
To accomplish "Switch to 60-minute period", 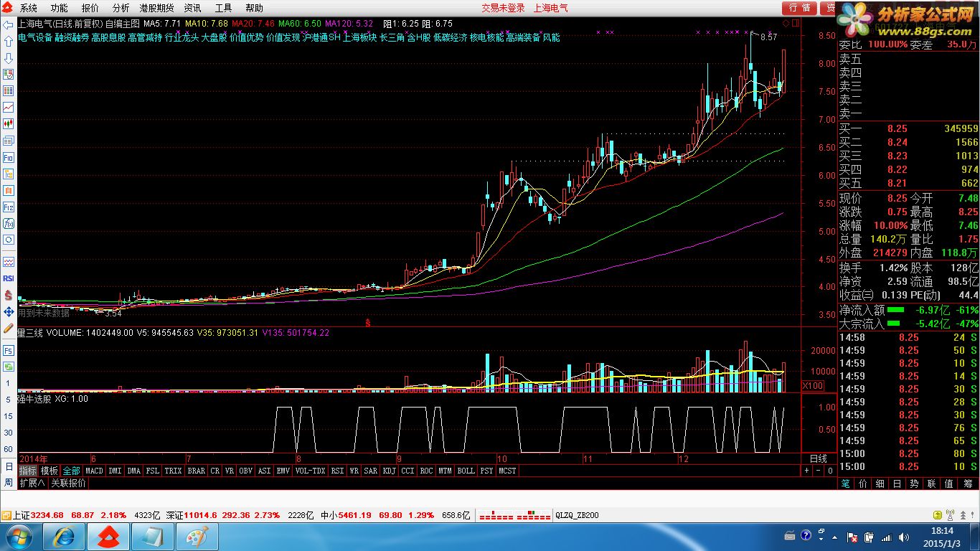I will (8, 449).
